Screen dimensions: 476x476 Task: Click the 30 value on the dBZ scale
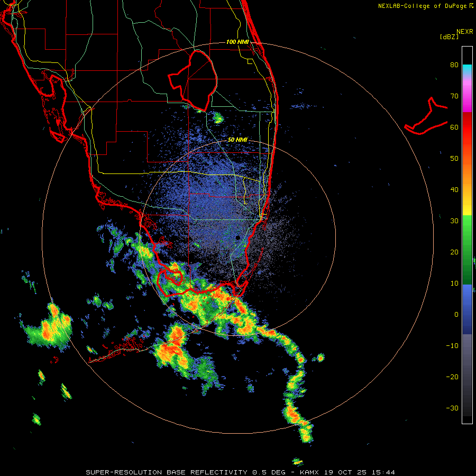click(454, 221)
